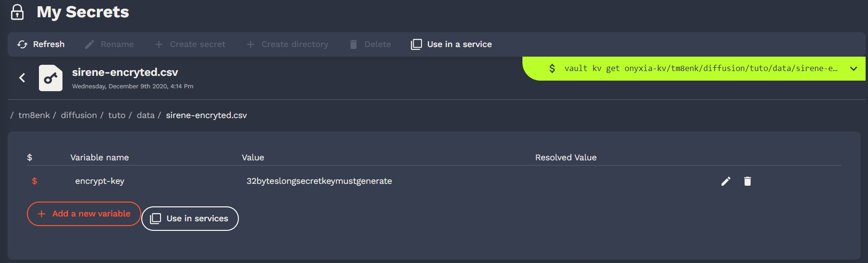The width and height of the screenshot is (868, 263).
Task: Click the Use in services button
Action: tap(190, 218)
